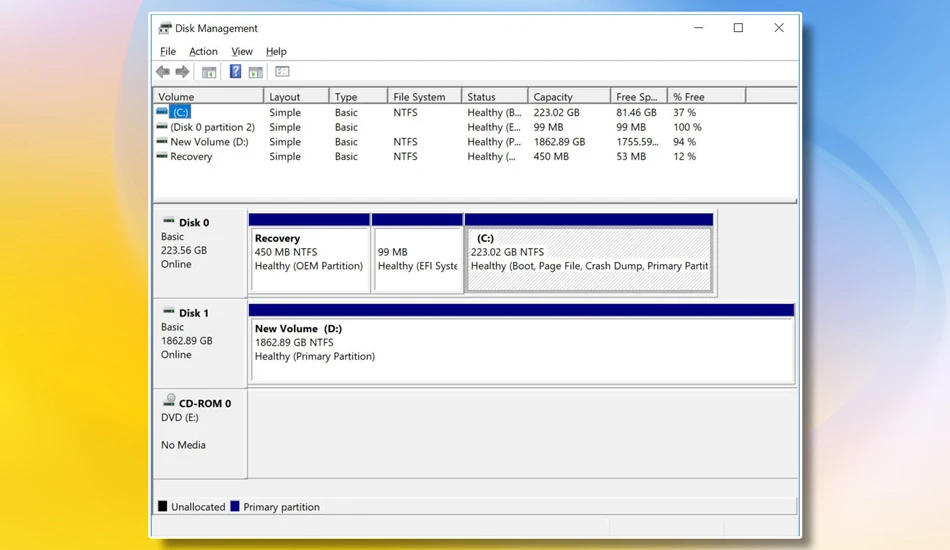Select the New Volume (D:) partition block
The height and width of the screenshot is (550, 950).
521,343
